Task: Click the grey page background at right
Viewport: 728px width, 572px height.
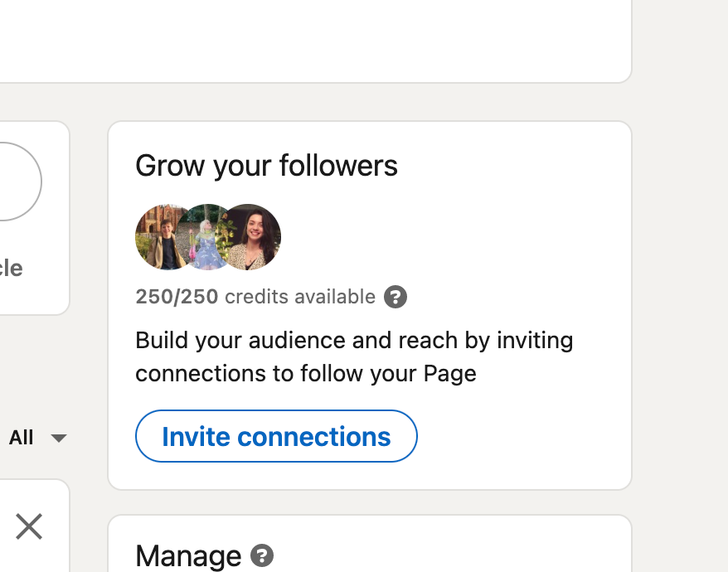Action: point(680,290)
